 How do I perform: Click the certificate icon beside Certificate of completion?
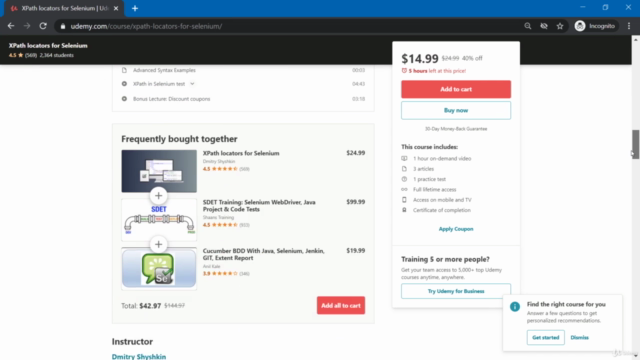coord(404,210)
